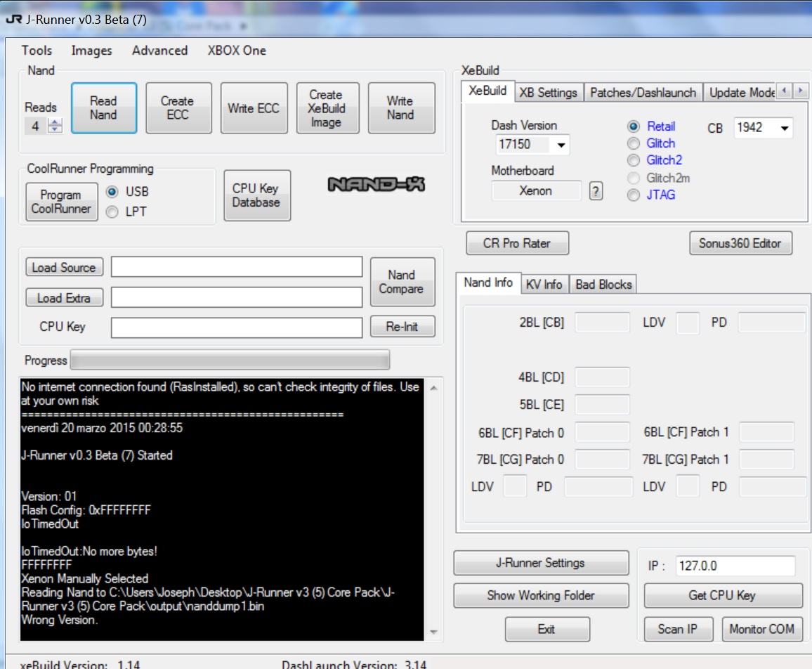This screenshot has height=669, width=812.
Task: Click the Nand Compare button
Action: pyautogui.click(x=402, y=282)
